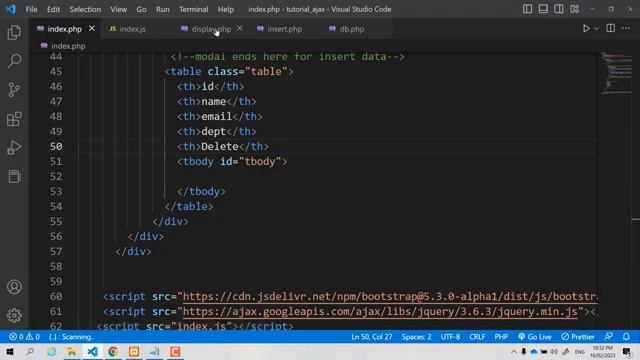Expand the run options dropdown arrow
This screenshot has height=360, width=640.
(596, 29)
